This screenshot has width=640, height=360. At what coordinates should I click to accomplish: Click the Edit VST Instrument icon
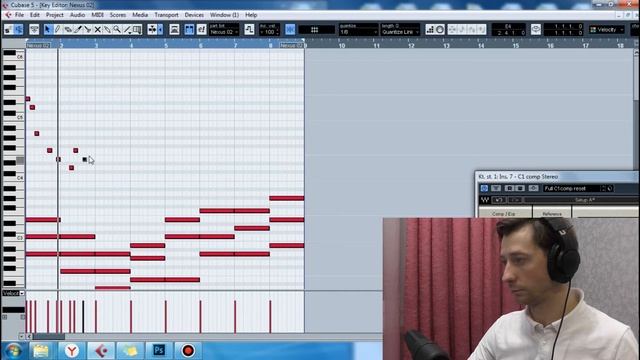click(x=202, y=29)
